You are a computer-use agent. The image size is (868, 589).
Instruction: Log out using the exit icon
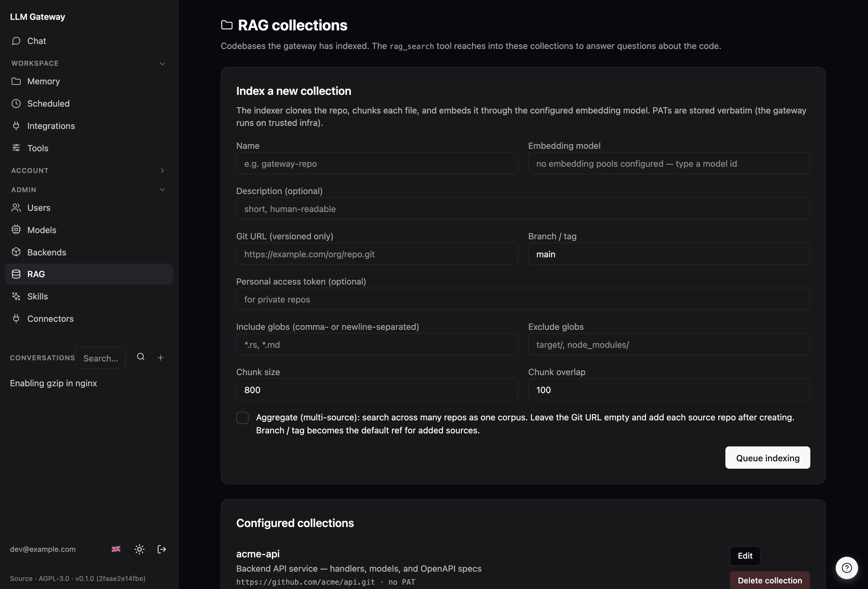click(162, 549)
